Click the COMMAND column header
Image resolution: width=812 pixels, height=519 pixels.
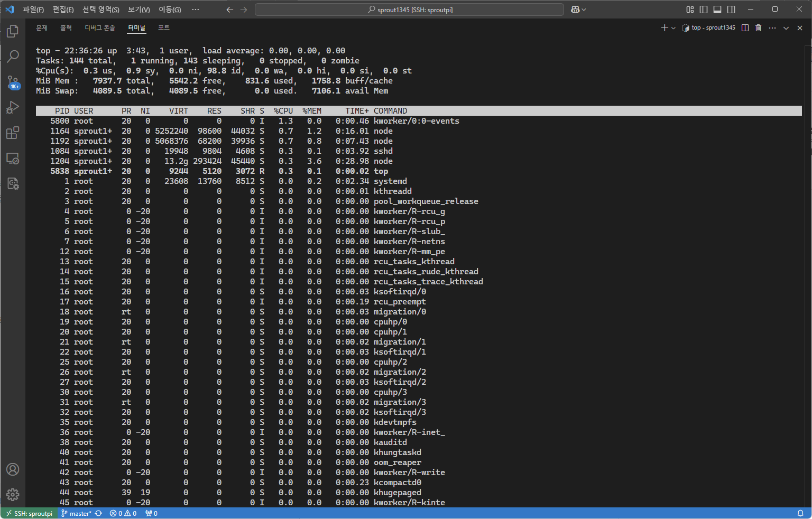pyautogui.click(x=391, y=111)
